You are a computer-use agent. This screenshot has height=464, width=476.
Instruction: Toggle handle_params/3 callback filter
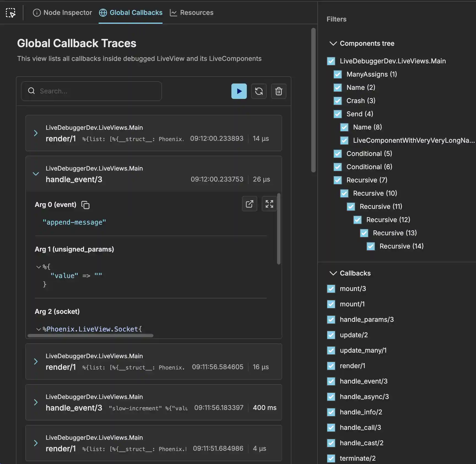click(331, 320)
